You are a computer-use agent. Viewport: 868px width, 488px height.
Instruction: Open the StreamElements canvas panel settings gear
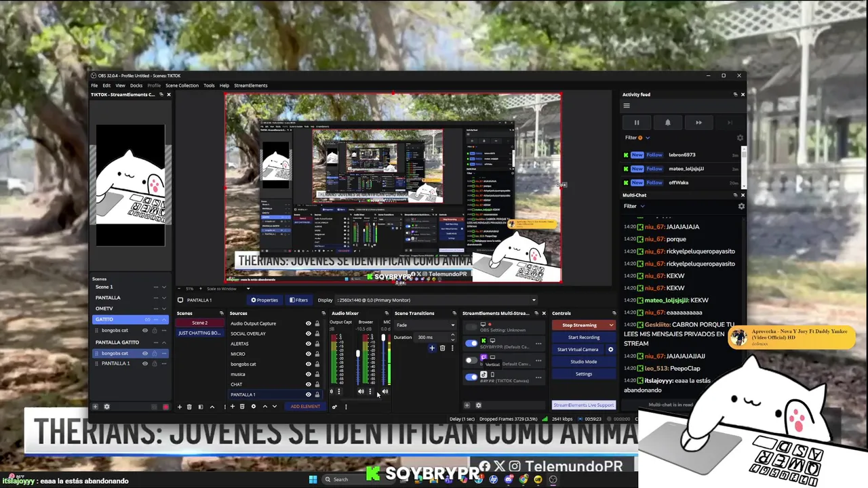[x=106, y=407]
